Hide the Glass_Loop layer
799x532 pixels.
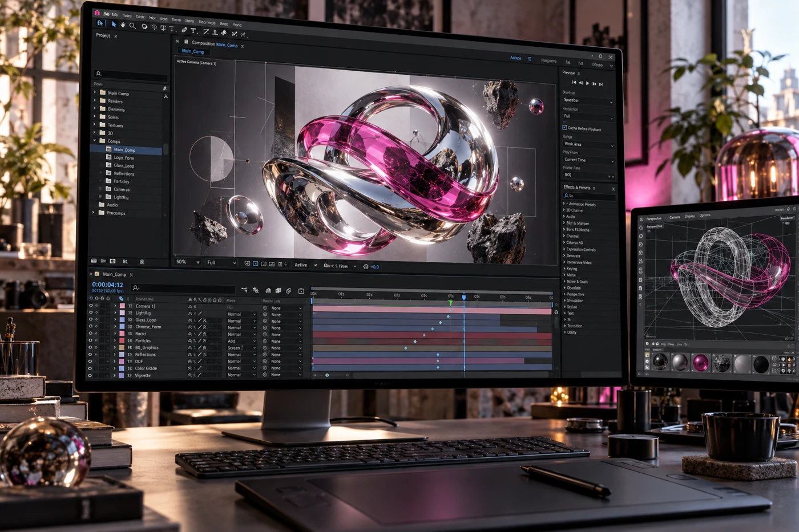click(x=90, y=319)
